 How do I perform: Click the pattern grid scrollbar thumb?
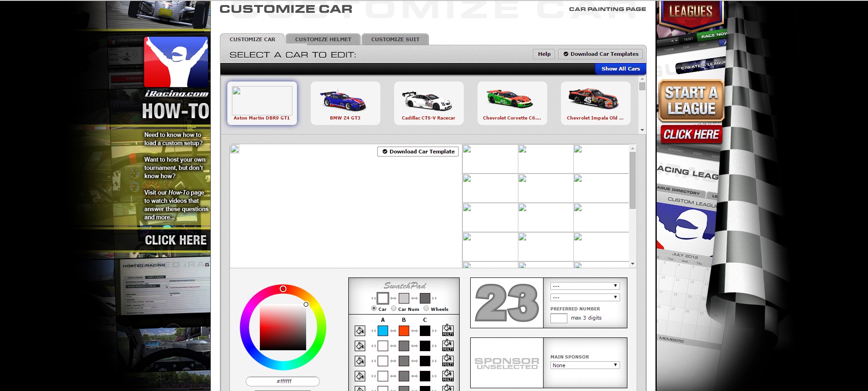click(x=632, y=180)
